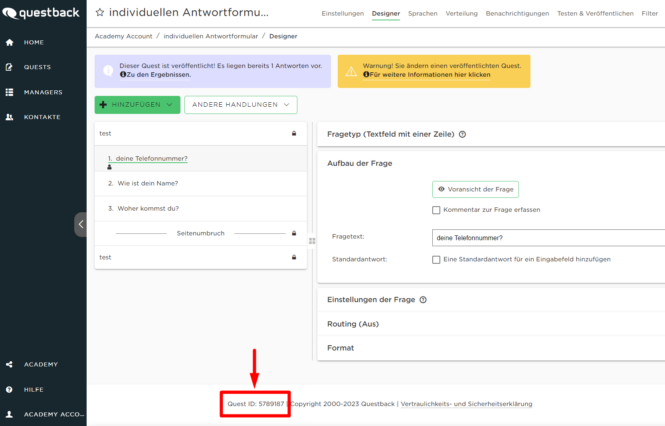This screenshot has height=426, width=665.
Task: Click Voransicht der Frage preview button
Action: 475,188
